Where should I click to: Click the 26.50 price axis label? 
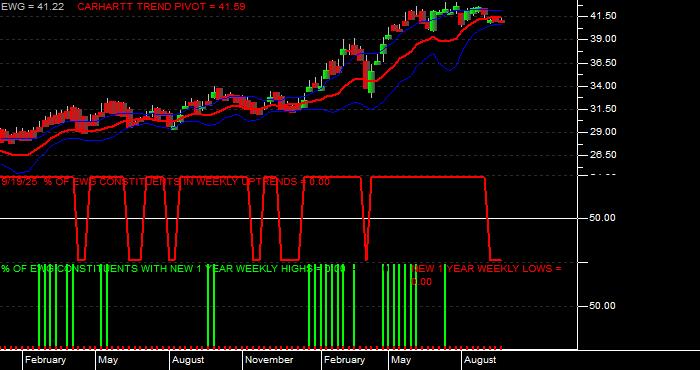pyautogui.click(x=603, y=155)
